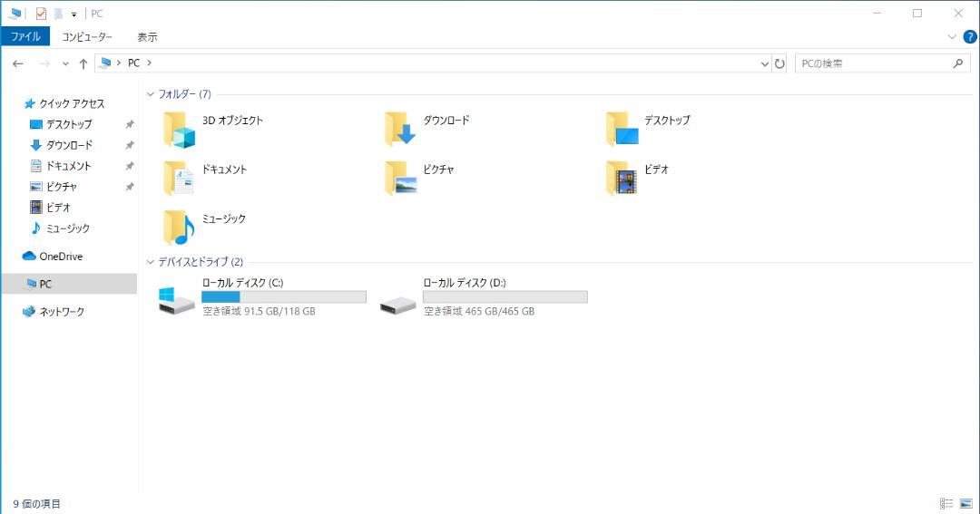Open the ビデオ folder in main pane
The image size is (980, 514).
pyautogui.click(x=622, y=178)
